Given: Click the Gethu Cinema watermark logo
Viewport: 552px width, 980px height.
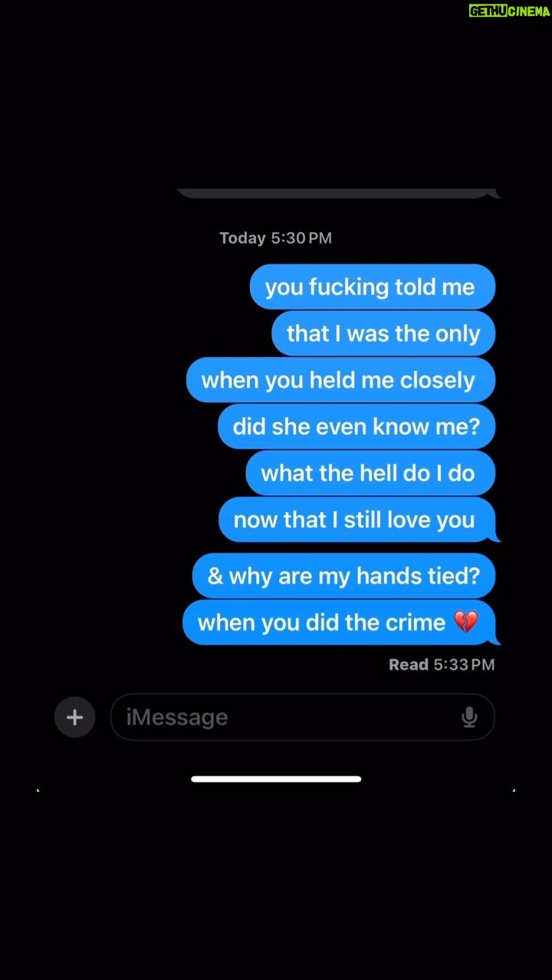Looking at the screenshot, I should coord(510,11).
